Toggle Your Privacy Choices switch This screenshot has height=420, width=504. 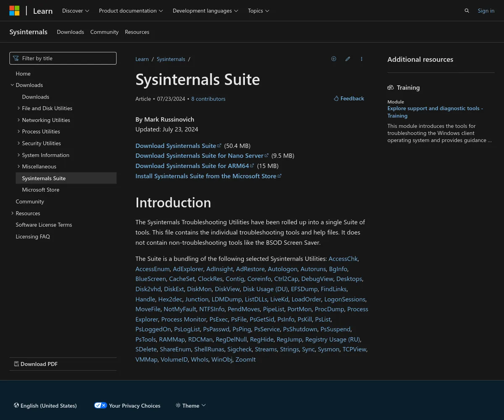(100, 405)
